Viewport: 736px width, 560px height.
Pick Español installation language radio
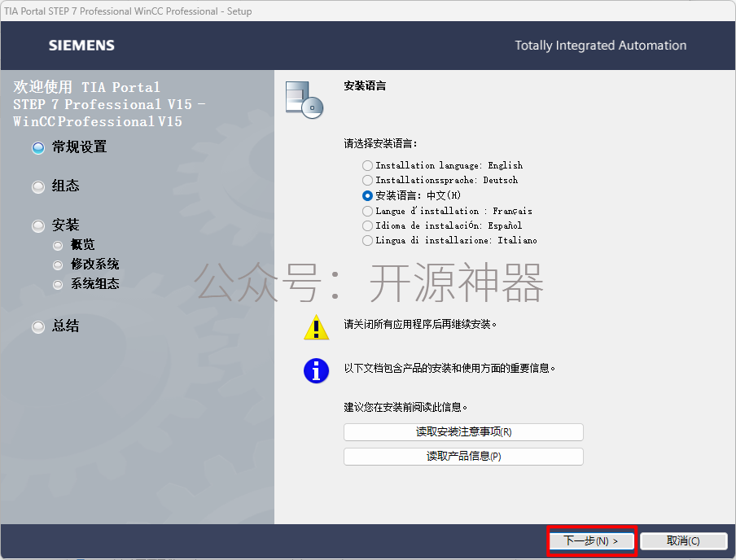pos(367,225)
